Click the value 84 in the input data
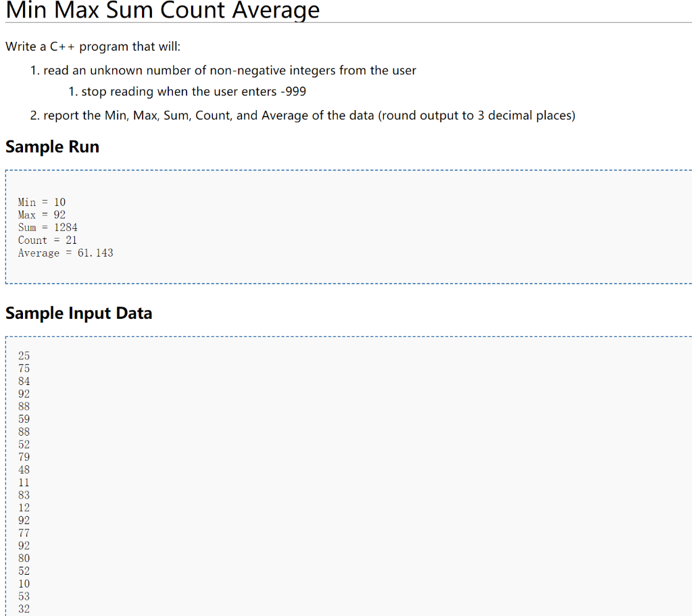The image size is (692, 616). pyautogui.click(x=24, y=381)
